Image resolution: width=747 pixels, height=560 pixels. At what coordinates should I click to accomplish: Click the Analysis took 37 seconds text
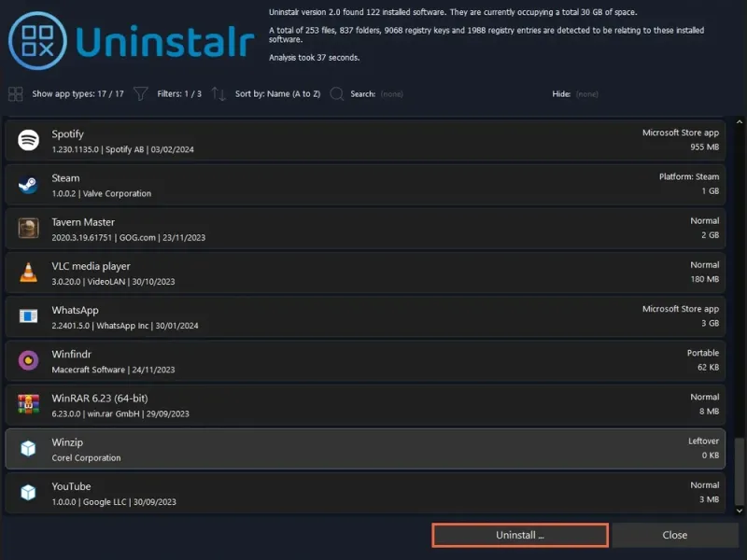pos(315,58)
